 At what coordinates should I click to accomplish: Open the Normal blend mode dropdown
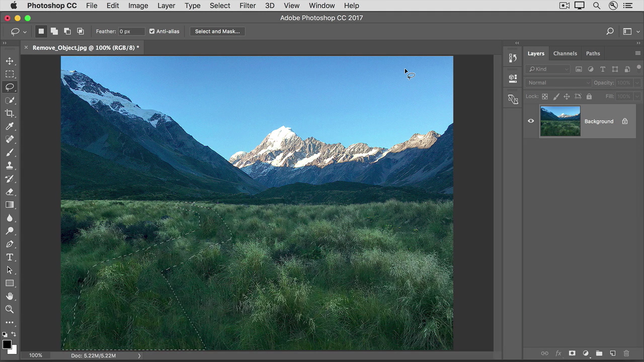pos(558,82)
